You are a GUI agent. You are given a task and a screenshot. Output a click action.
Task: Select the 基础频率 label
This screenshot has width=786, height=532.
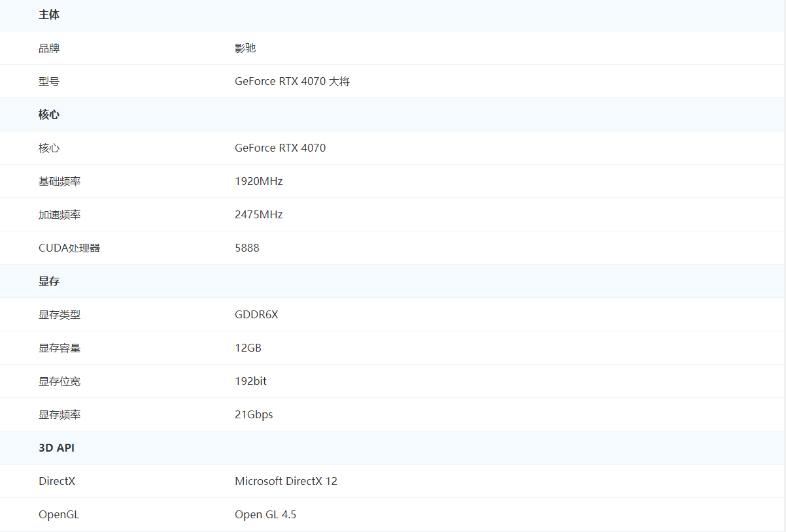(x=60, y=181)
